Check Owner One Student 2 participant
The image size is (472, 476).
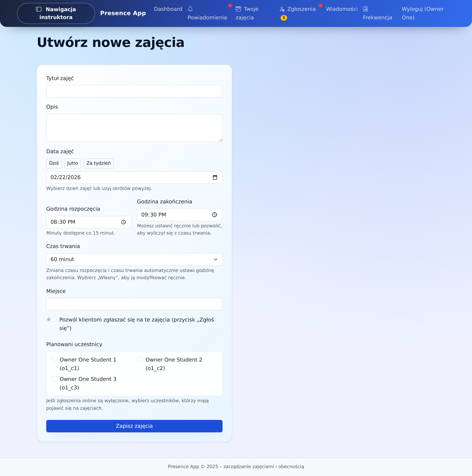140,360
